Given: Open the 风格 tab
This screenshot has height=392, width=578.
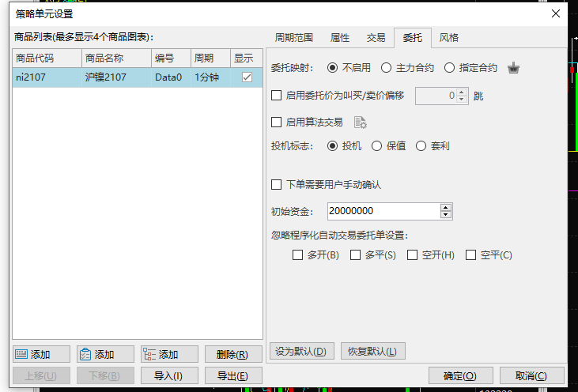Looking at the screenshot, I should coord(449,38).
